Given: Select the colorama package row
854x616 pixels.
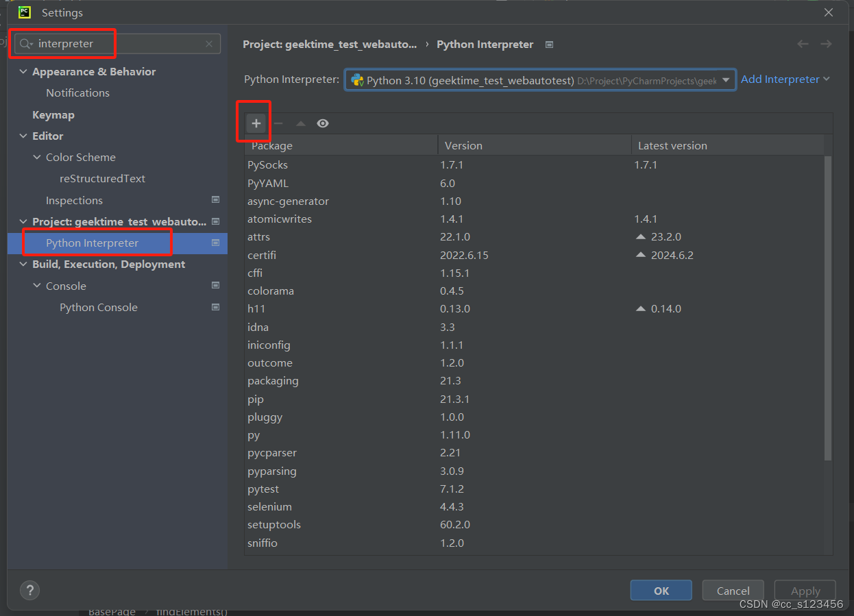Looking at the screenshot, I should click(535, 291).
